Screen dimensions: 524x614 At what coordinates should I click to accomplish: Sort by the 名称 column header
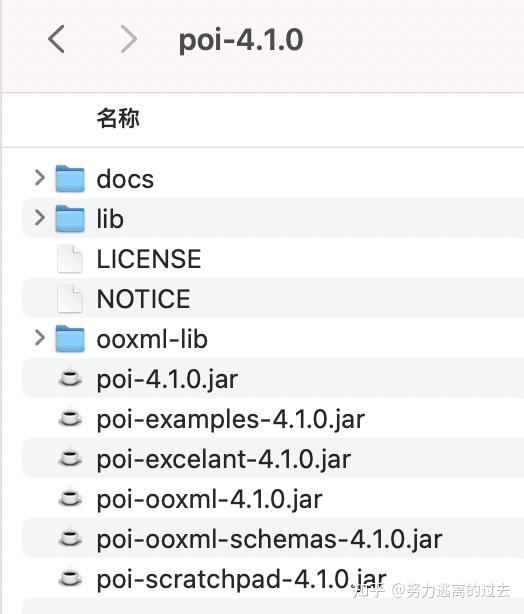click(118, 118)
